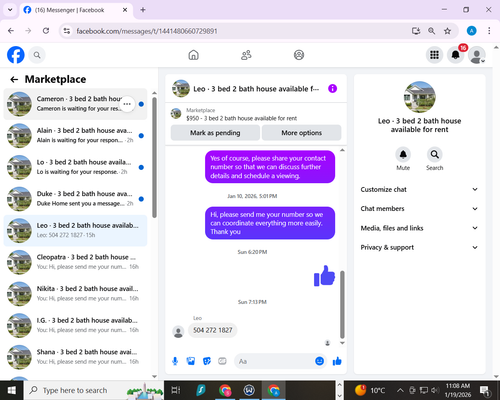
Task: Open emoji picker in message box
Action: [x=319, y=361]
